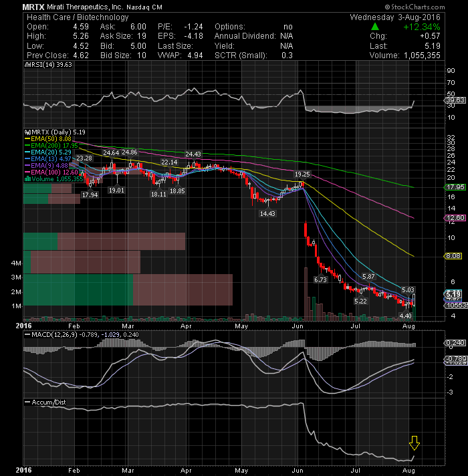
Task: Click the 5.22 price label
Action: coord(360,302)
